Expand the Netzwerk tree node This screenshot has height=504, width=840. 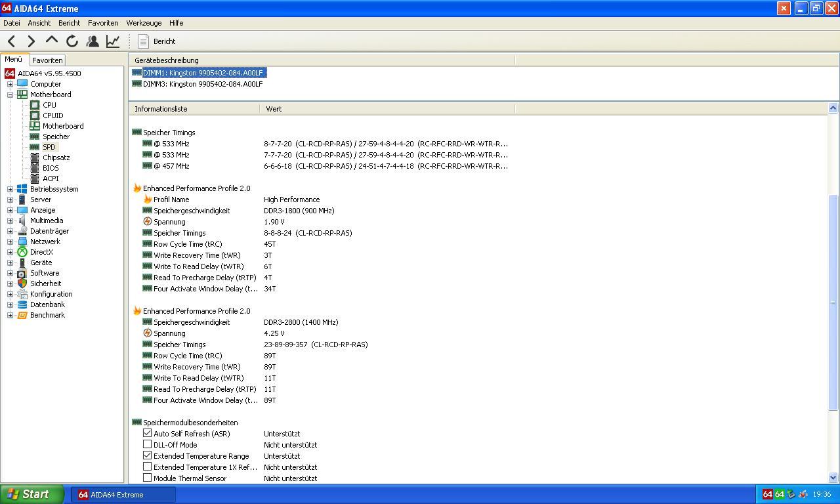tap(10, 241)
